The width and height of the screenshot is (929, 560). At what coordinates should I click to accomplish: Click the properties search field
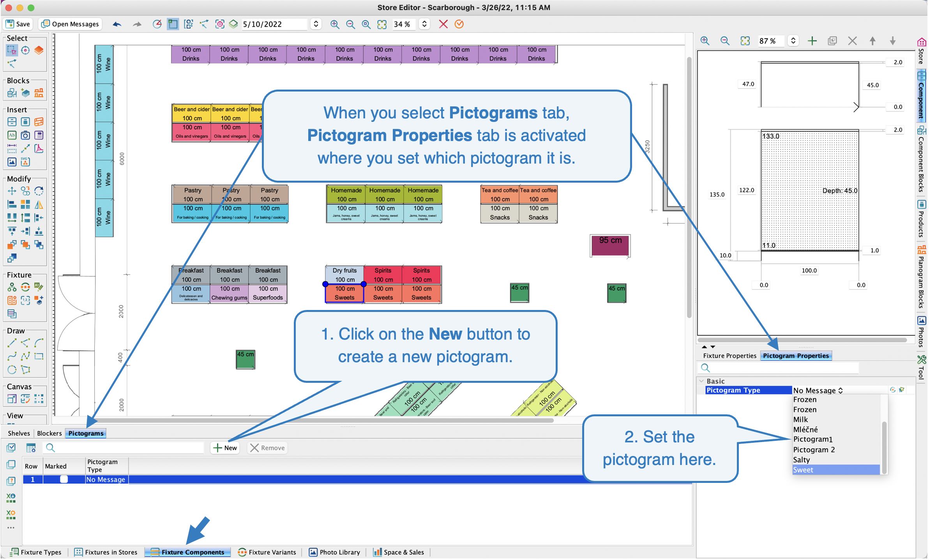tap(779, 368)
